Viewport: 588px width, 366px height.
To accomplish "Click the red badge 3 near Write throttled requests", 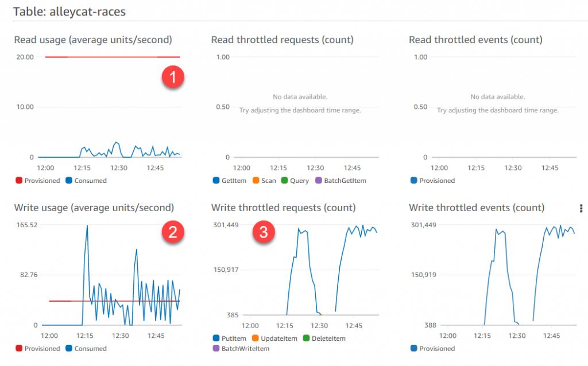I will (x=264, y=232).
